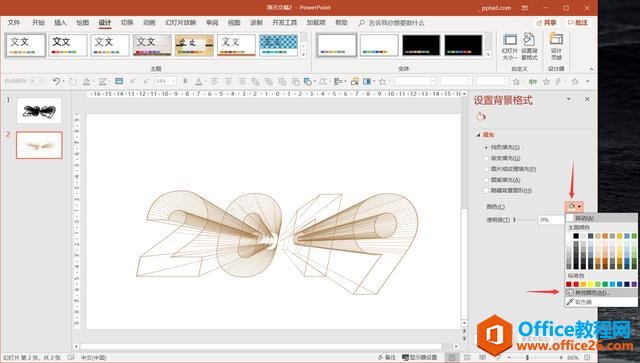The width and height of the screenshot is (640, 363).
Task: Switch to the Animations (动画) tab
Action: pyautogui.click(x=149, y=22)
